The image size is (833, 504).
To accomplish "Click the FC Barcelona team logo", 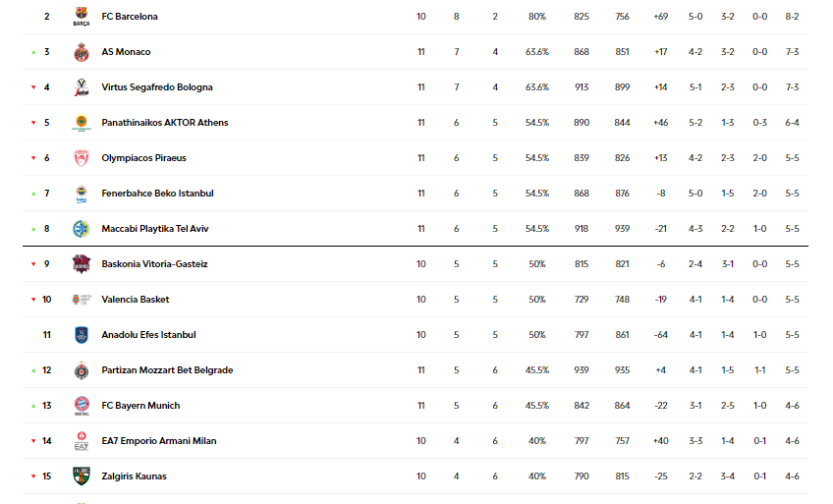I will [82, 17].
